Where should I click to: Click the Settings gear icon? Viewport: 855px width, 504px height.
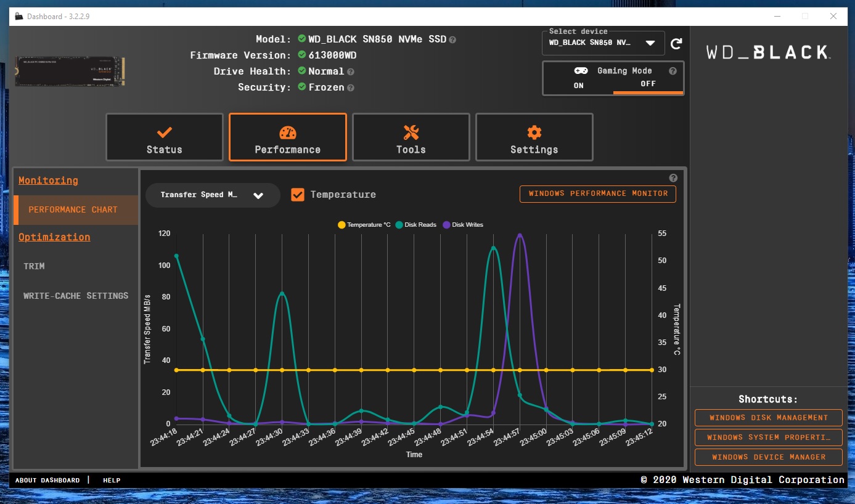point(534,132)
